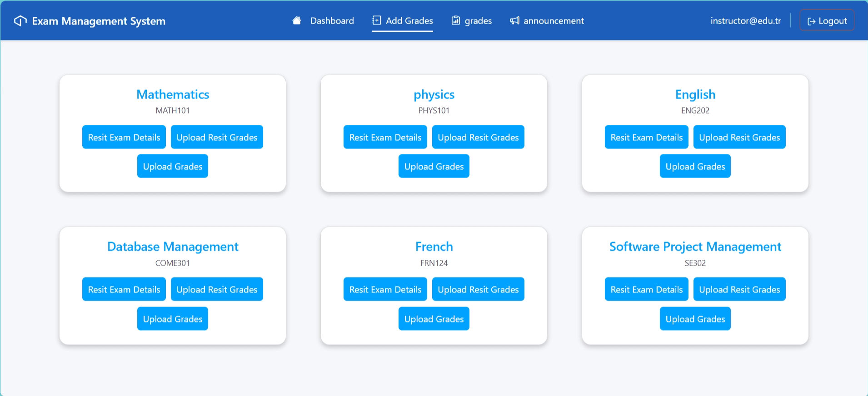The height and width of the screenshot is (396, 868).
Task: Click Upload Grades for Software Project Management
Action: point(695,319)
